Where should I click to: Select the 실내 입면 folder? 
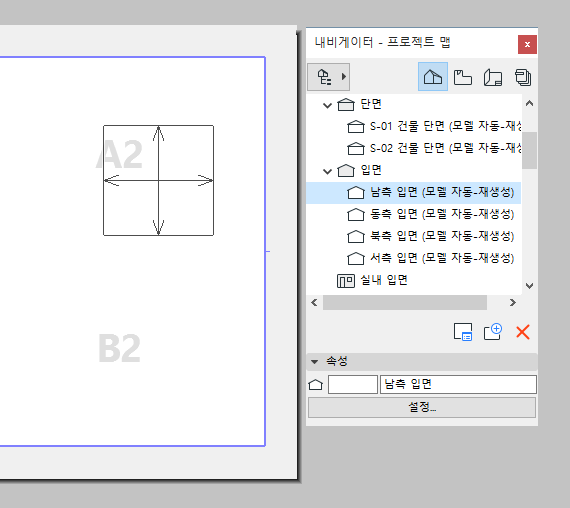(384, 280)
